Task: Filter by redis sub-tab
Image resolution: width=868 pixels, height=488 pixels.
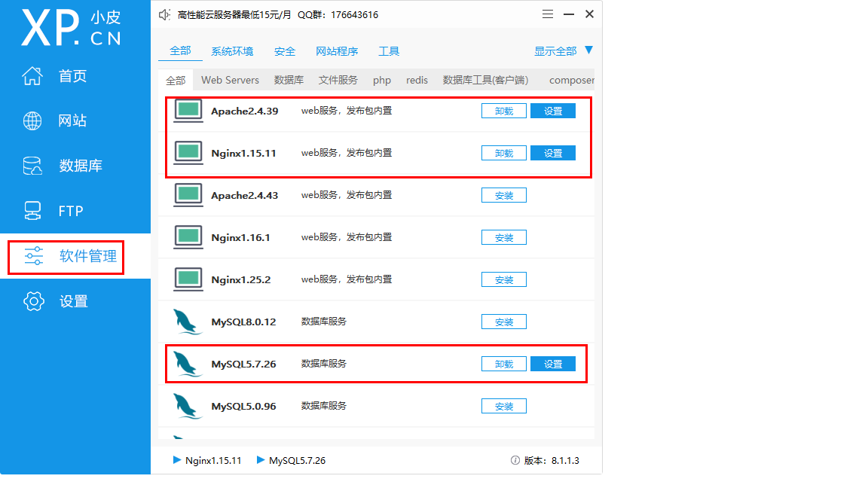Action: coord(417,81)
